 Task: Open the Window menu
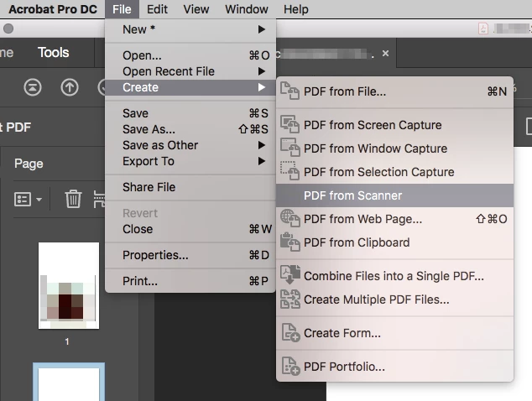247,9
